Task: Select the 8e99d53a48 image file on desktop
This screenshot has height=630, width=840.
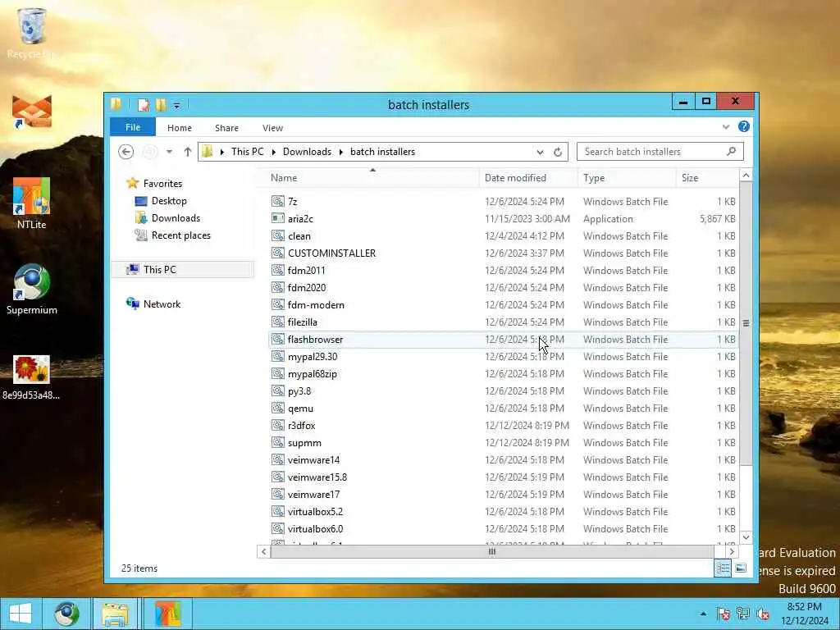Action: 31,377
